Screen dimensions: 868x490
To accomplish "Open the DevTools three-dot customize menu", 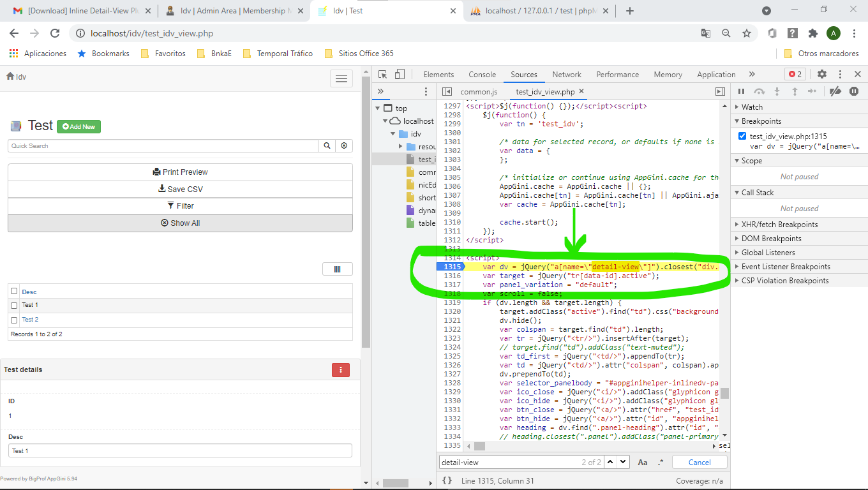I will pos(840,74).
